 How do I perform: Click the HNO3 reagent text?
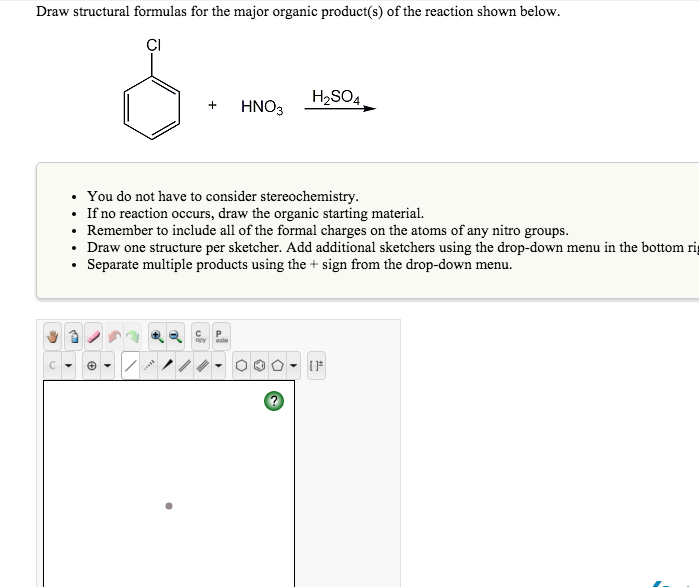262,107
